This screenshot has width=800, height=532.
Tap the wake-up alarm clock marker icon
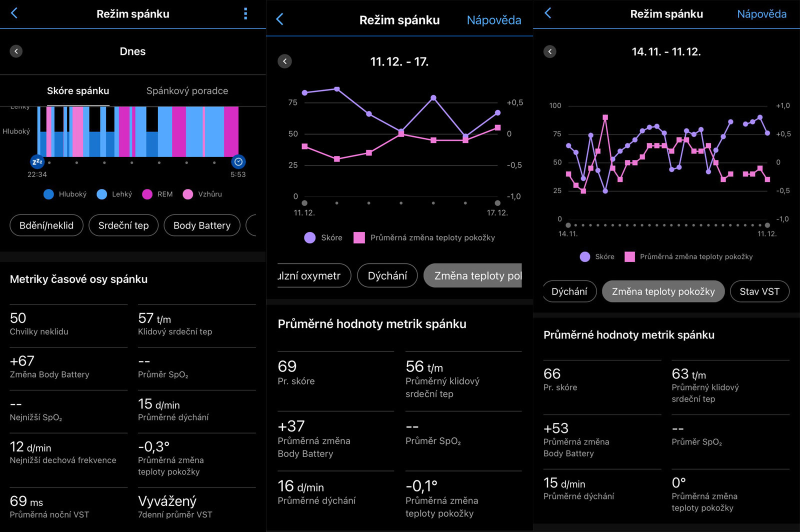(238, 161)
